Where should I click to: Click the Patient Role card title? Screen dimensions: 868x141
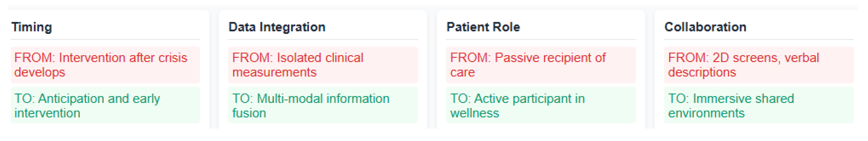click(x=483, y=27)
